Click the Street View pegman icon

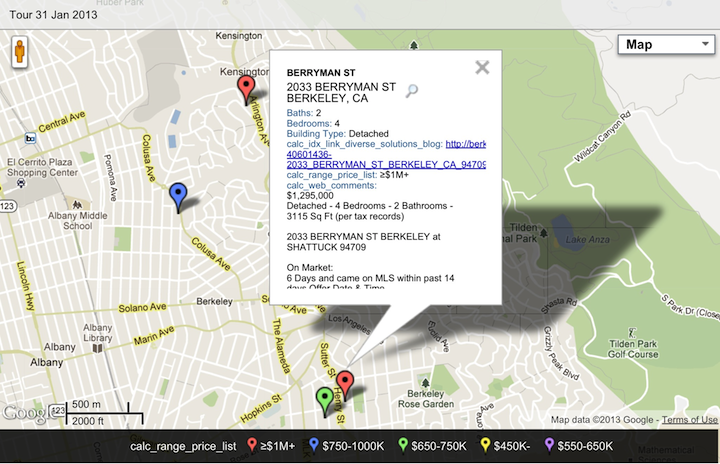coord(21,51)
